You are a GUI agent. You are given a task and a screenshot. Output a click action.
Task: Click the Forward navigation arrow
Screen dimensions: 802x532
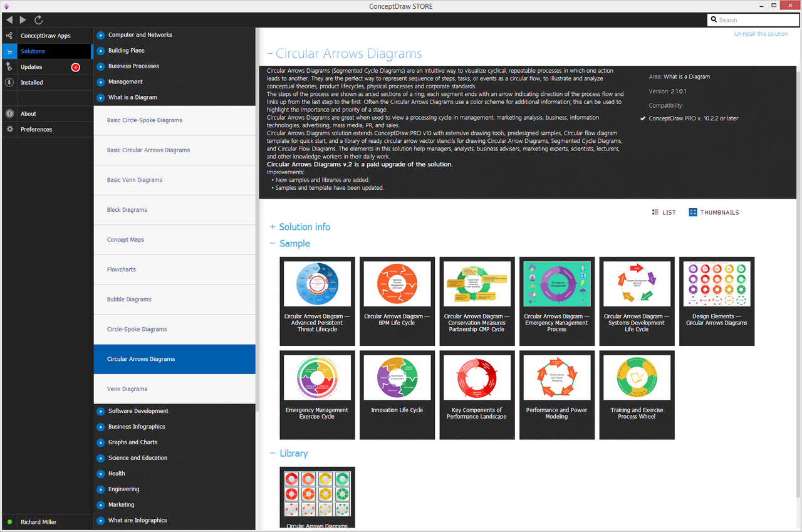tap(23, 20)
